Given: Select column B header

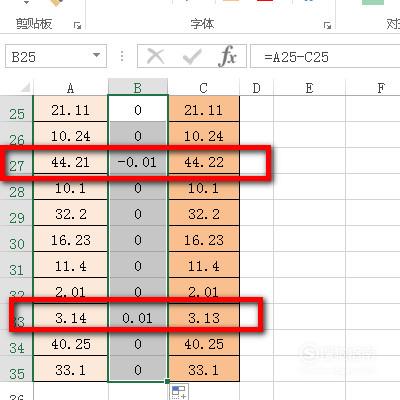Looking at the screenshot, I should coord(138,87).
